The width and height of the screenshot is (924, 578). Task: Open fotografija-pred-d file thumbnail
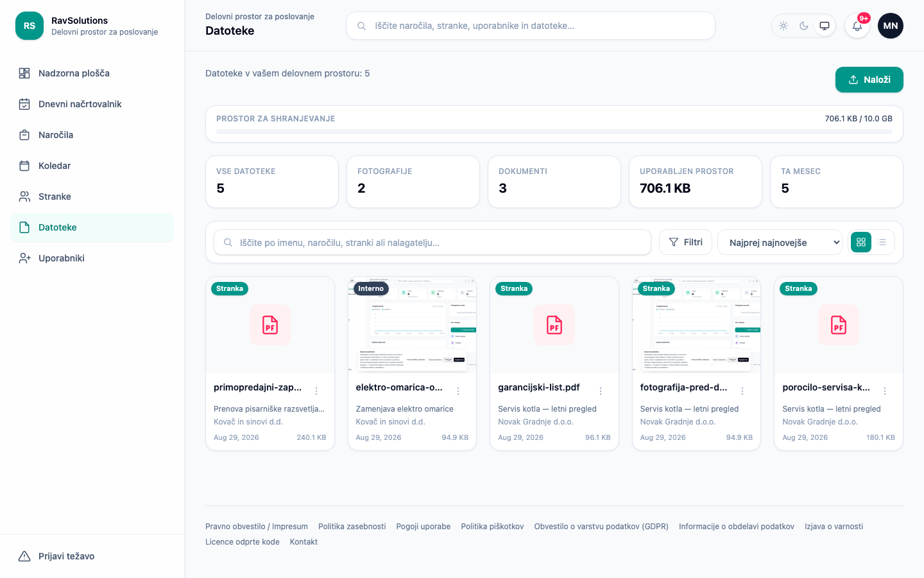(x=696, y=325)
